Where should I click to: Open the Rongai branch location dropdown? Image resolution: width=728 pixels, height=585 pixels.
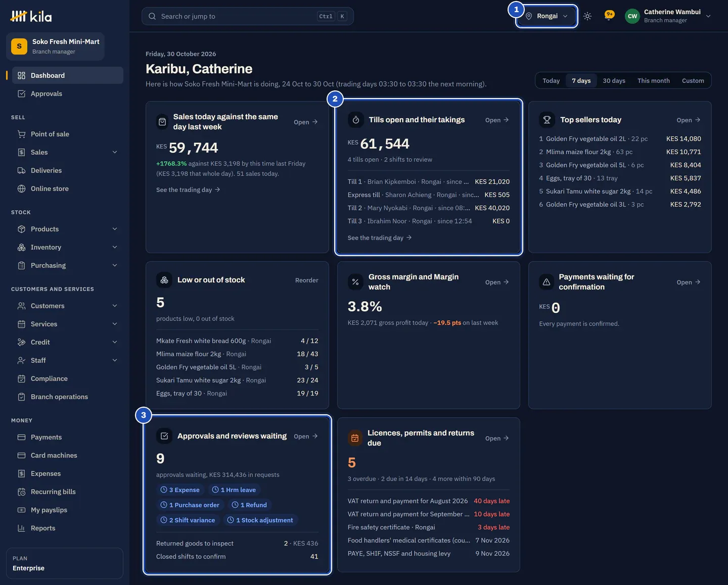[547, 16]
